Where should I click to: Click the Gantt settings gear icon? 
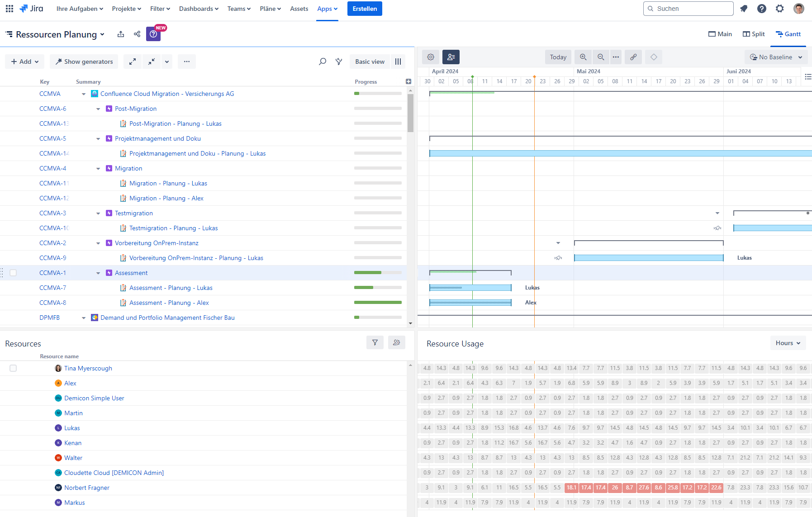431,57
